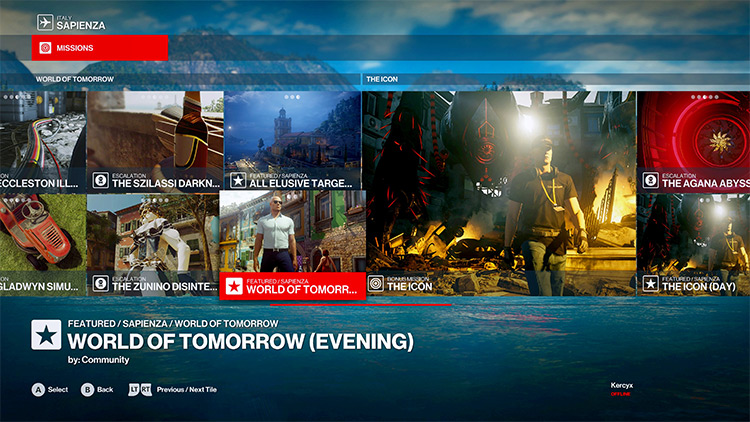Select highlighted World of Tomorrow tile

click(293, 245)
